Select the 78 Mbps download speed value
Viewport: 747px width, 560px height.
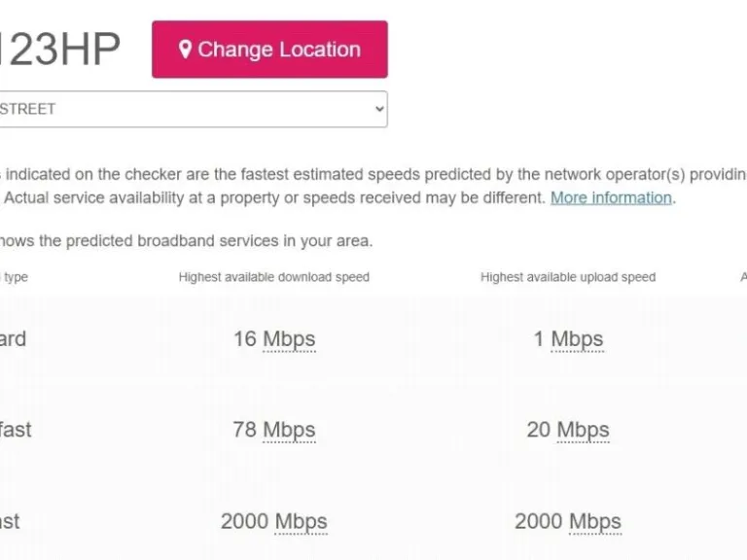[x=274, y=430]
